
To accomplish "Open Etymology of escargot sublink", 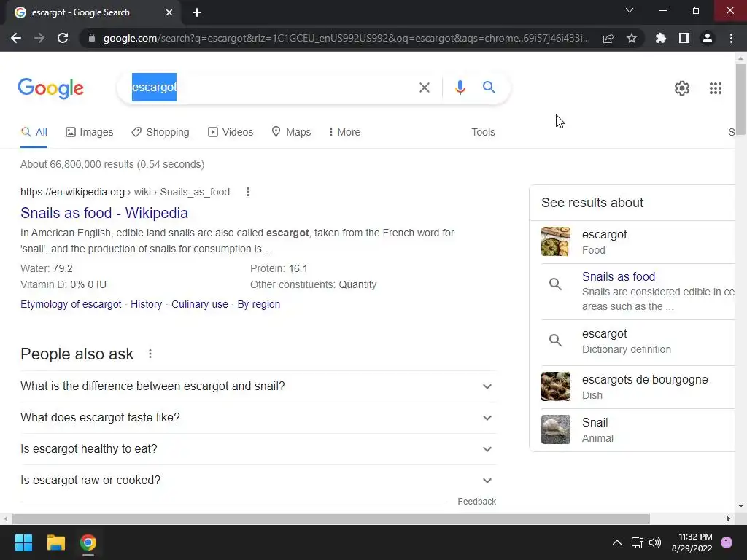I will coord(71,304).
